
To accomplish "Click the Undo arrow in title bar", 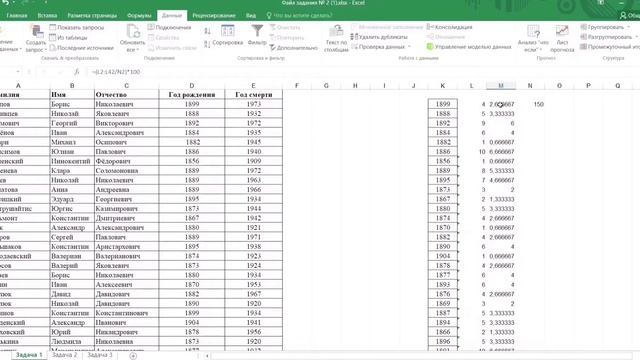I will tap(6, 2).
